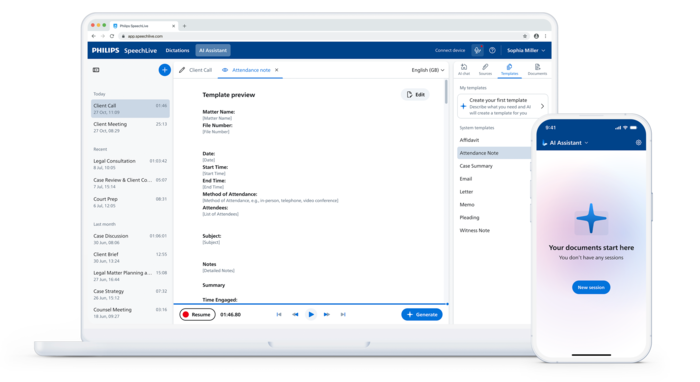Open browser three-dot menu
Screen dimensions: 700x382
[x=545, y=36]
